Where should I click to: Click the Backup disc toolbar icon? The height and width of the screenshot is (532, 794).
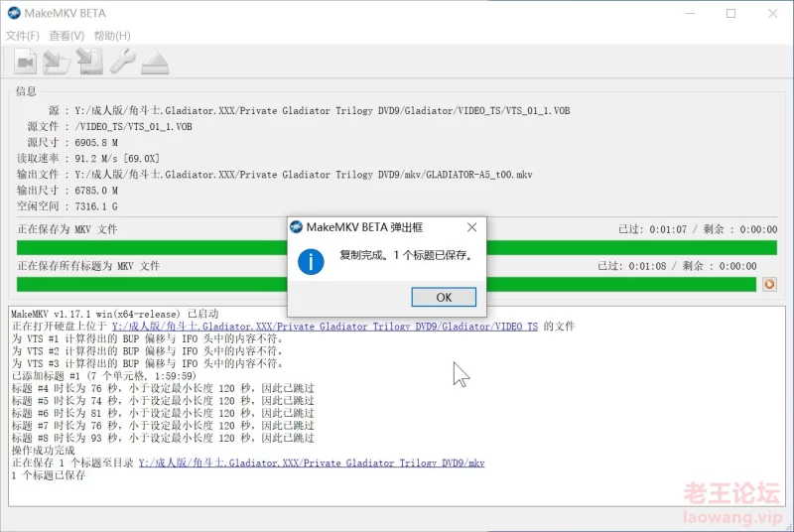[x=89, y=63]
